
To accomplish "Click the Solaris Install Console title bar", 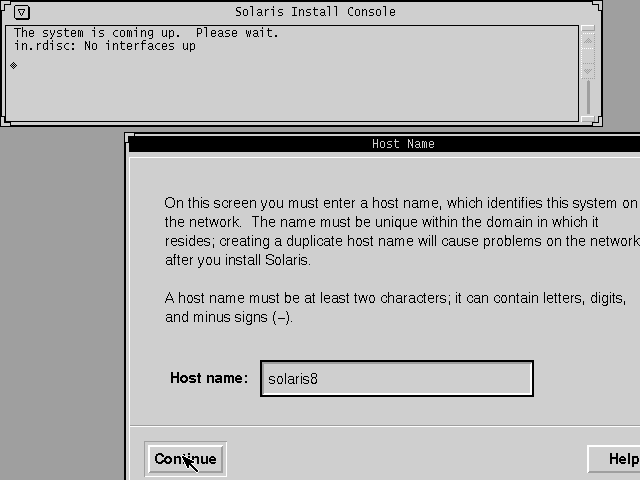I will 315,12.
